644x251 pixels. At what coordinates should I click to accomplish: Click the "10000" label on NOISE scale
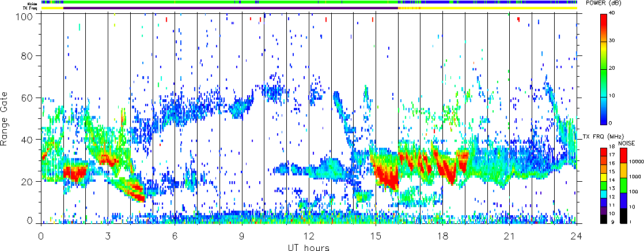pos(636,162)
